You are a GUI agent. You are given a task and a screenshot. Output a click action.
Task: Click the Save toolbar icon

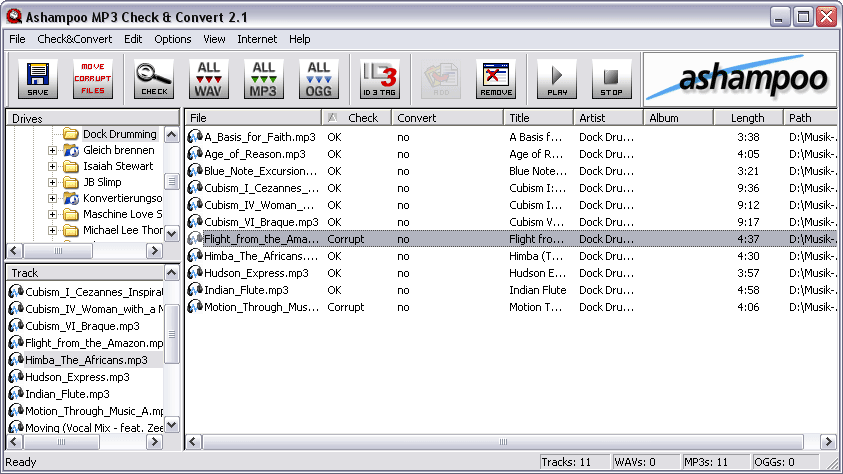38,79
